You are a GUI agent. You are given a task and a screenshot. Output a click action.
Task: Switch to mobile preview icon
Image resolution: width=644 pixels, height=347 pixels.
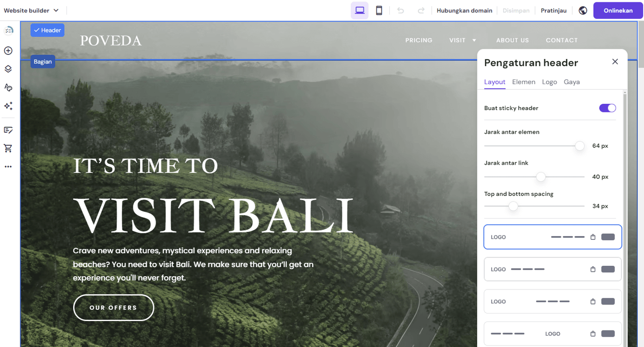(x=379, y=10)
